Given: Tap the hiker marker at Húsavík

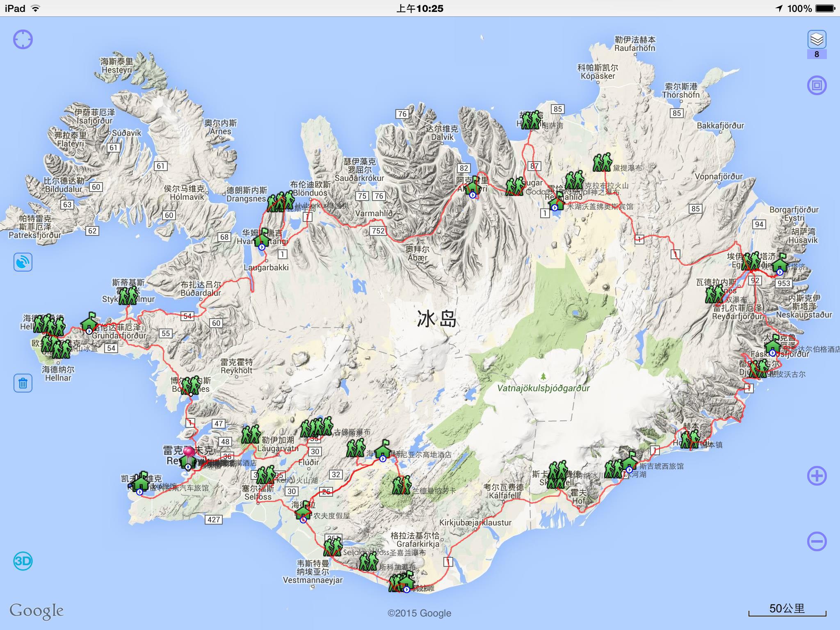Looking at the screenshot, I should [530, 120].
